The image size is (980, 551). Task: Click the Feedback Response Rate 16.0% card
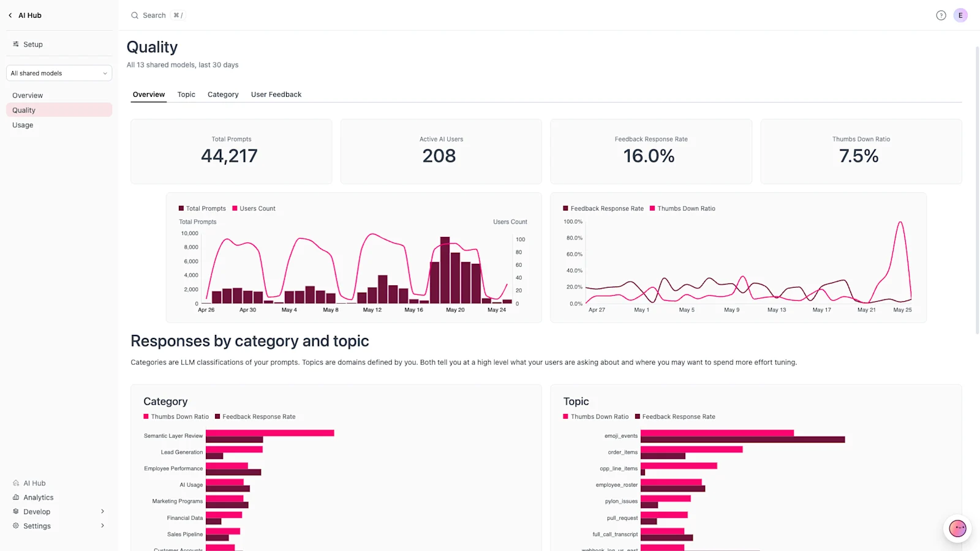click(651, 151)
